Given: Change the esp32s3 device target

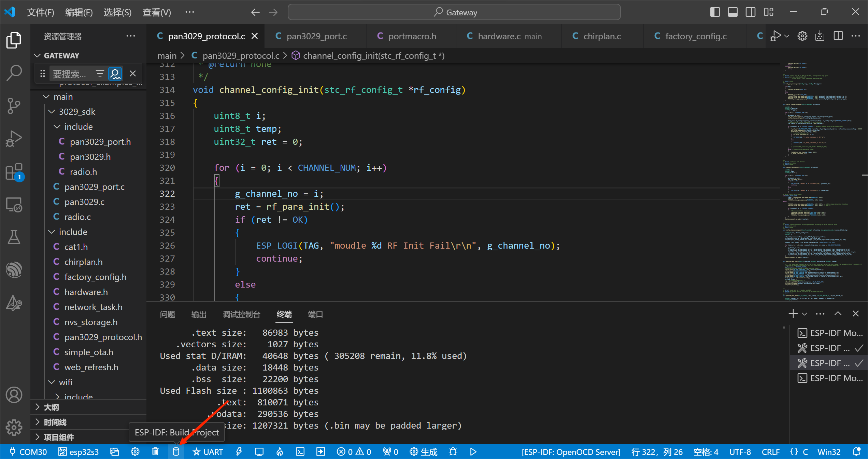Looking at the screenshot, I should pyautogui.click(x=78, y=452).
